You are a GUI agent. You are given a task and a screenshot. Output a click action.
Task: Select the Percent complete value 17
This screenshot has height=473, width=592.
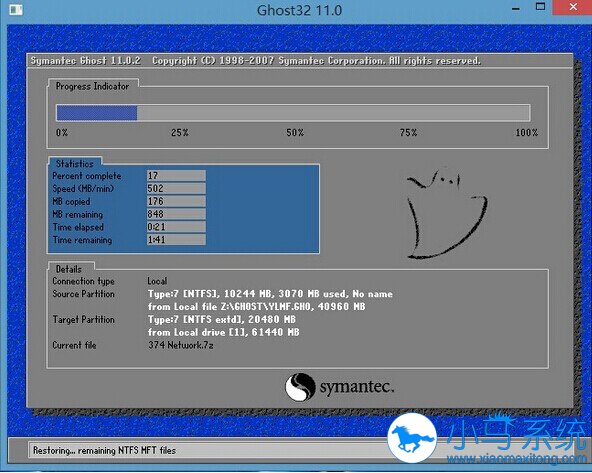coord(176,176)
